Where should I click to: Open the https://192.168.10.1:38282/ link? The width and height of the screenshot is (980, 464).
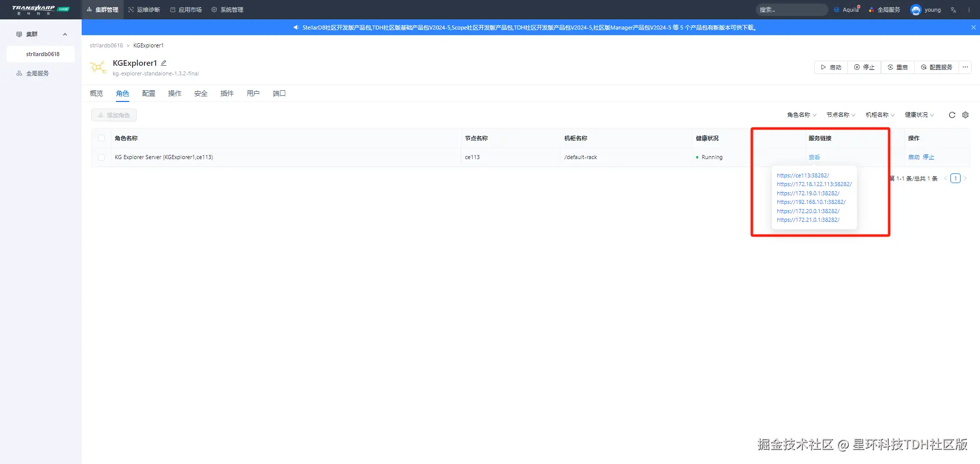[811, 202]
